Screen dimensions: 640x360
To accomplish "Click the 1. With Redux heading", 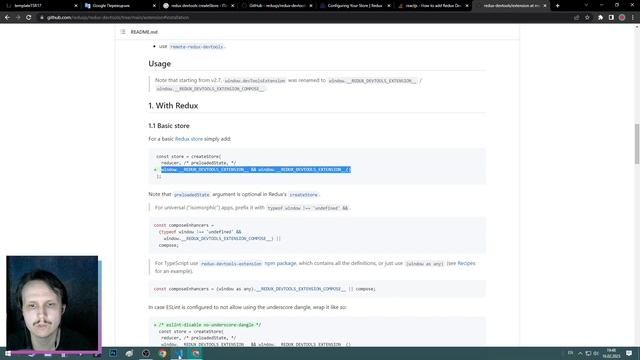I will [x=173, y=106].
